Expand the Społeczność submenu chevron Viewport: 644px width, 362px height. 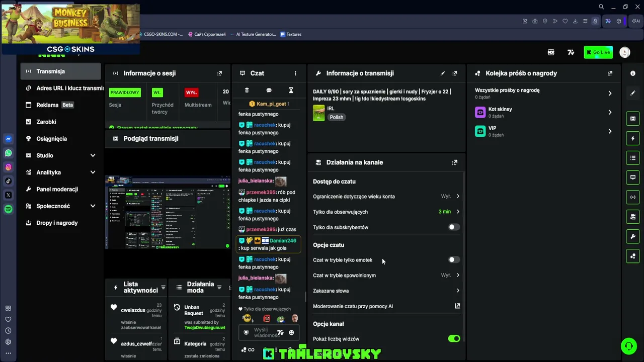(93, 206)
